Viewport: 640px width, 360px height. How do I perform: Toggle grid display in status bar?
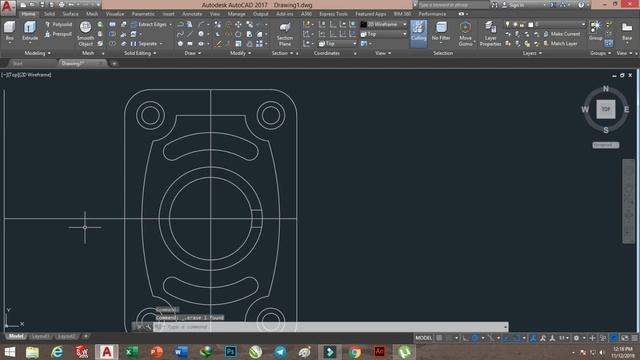pos(440,338)
